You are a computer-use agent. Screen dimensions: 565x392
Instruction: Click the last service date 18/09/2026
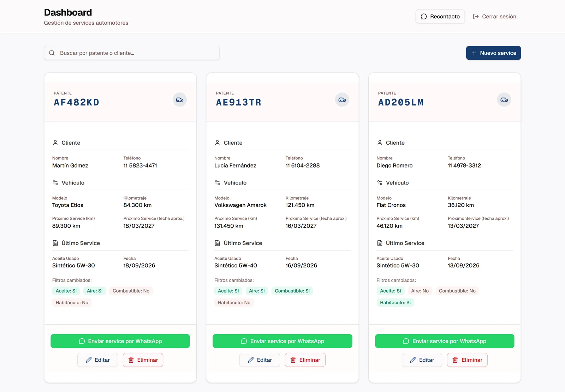coord(139,265)
